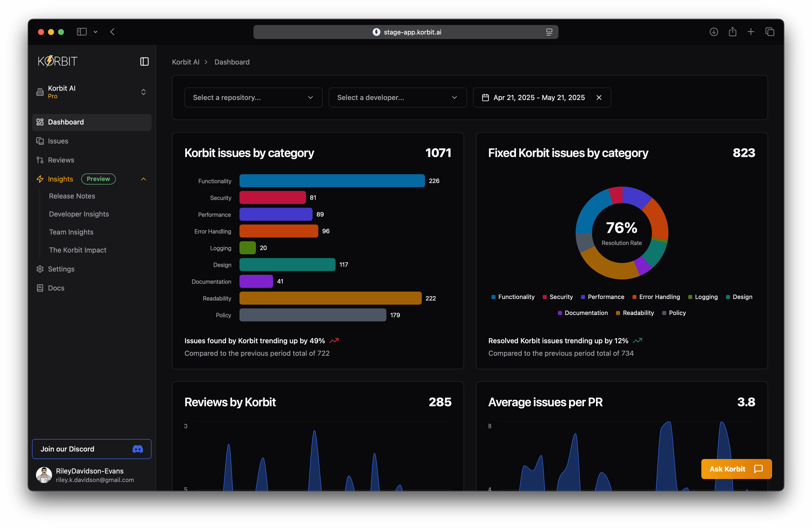The width and height of the screenshot is (812, 528).
Task: Open Team Insights
Action: point(71,232)
